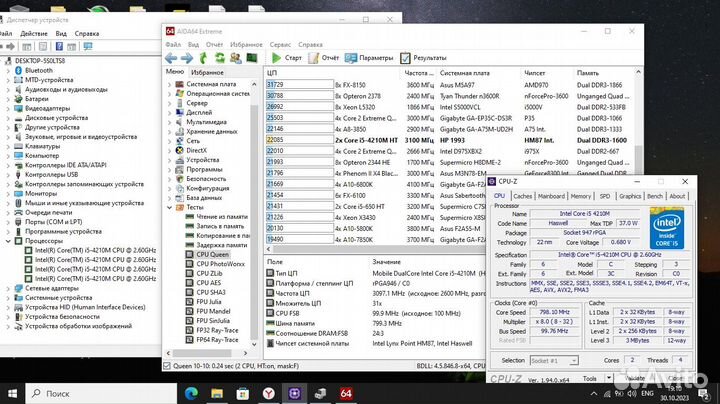Switch to Избранное tab in AIDA64
The image size is (720, 404).
point(207,73)
